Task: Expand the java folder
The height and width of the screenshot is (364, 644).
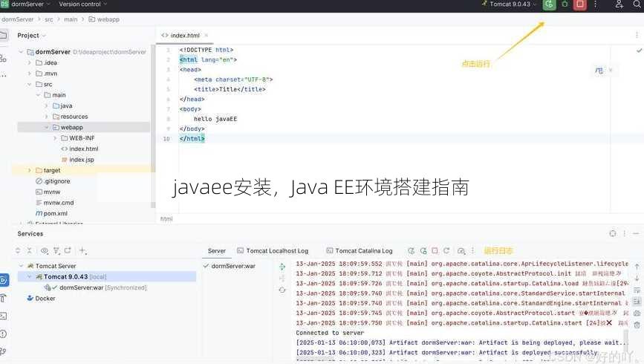Action: [x=46, y=106]
